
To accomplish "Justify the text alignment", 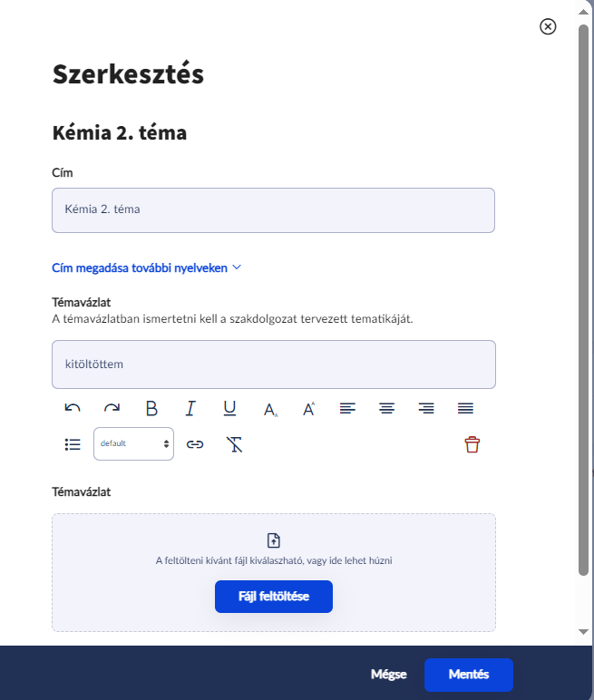I will [x=465, y=409].
